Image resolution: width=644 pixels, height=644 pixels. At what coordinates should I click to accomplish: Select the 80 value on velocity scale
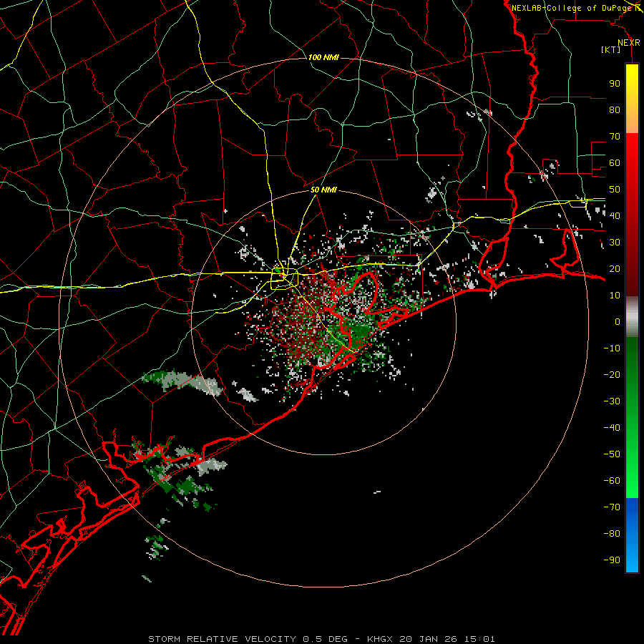pos(615,110)
